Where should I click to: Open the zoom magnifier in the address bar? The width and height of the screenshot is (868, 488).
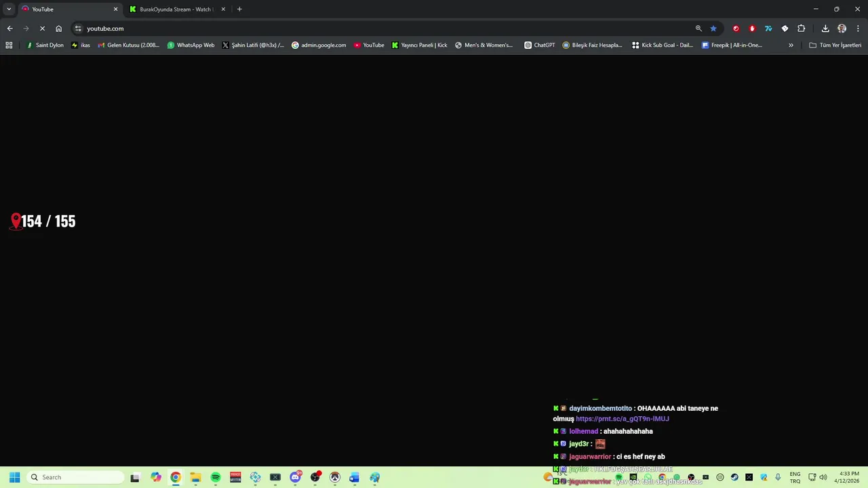pos(698,28)
